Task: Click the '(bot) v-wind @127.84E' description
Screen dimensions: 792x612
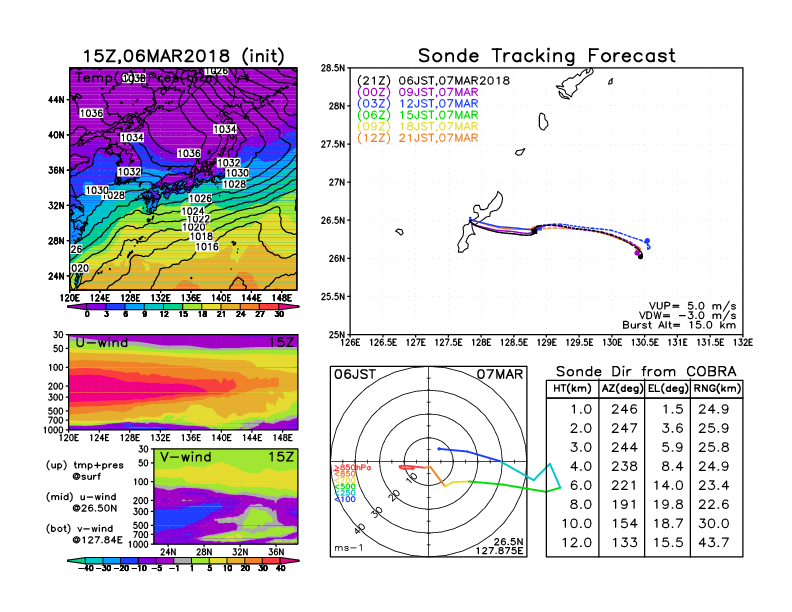Action: point(84,534)
